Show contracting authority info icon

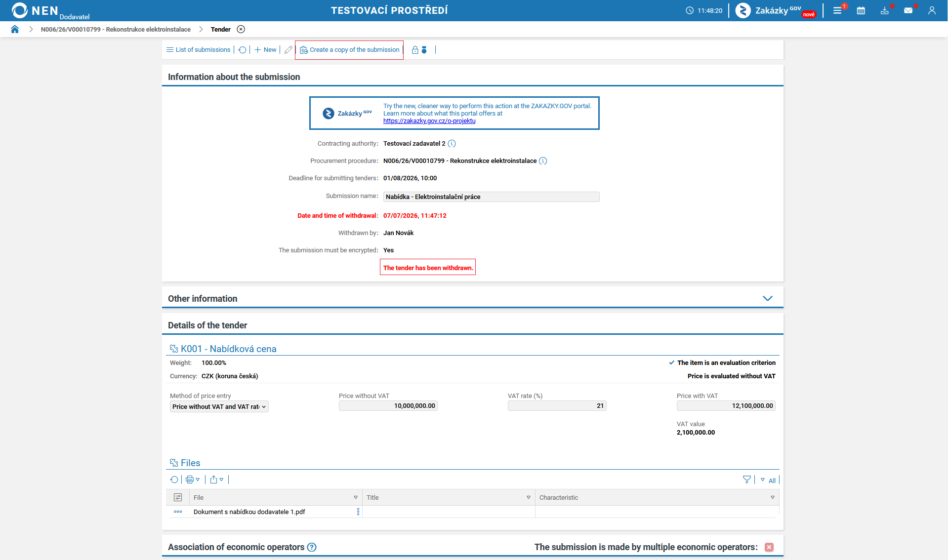pos(452,144)
